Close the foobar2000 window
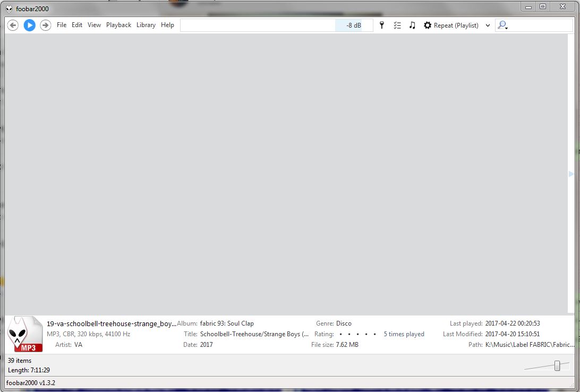This screenshot has height=392, width=580. (x=563, y=7)
